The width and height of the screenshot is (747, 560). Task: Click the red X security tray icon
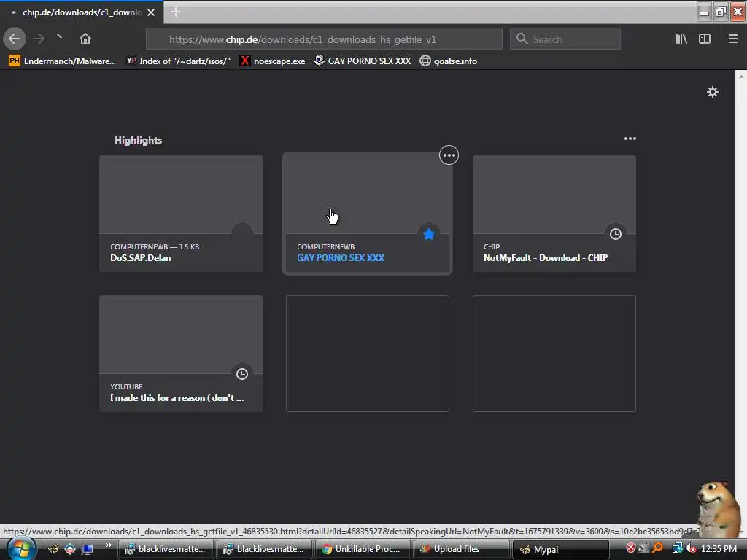(630, 548)
